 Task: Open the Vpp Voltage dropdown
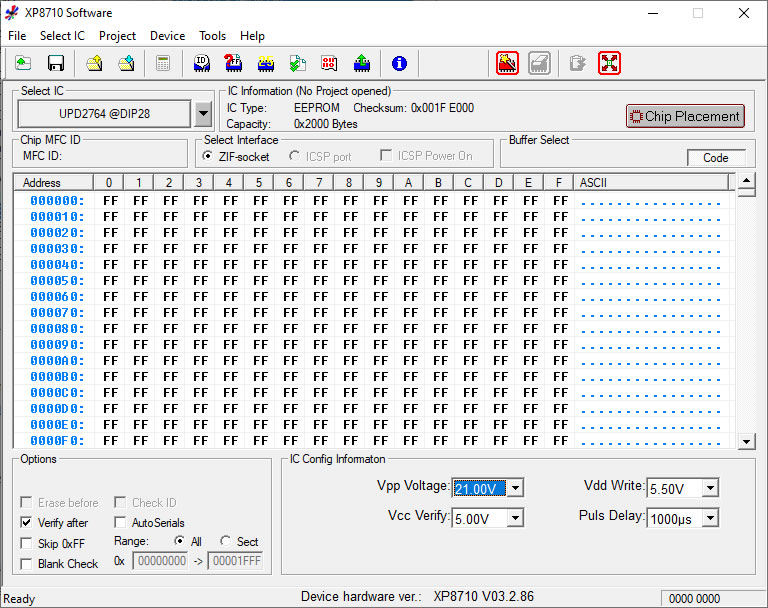[515, 488]
